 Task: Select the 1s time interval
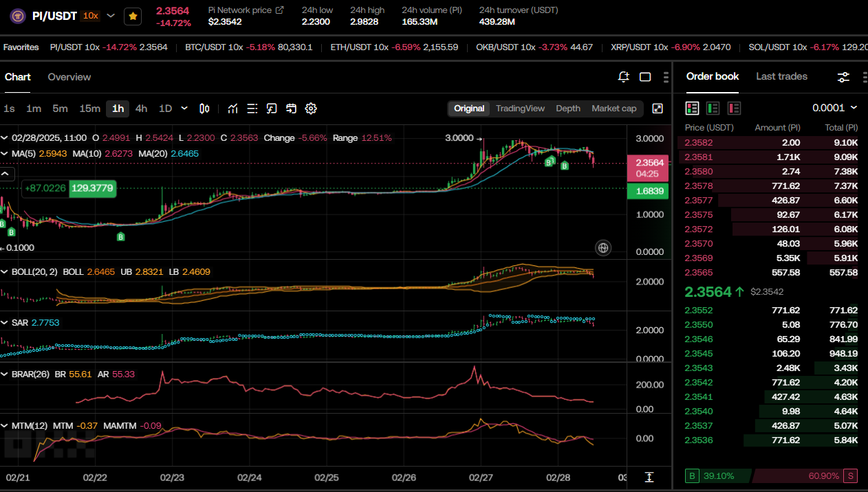click(x=9, y=109)
